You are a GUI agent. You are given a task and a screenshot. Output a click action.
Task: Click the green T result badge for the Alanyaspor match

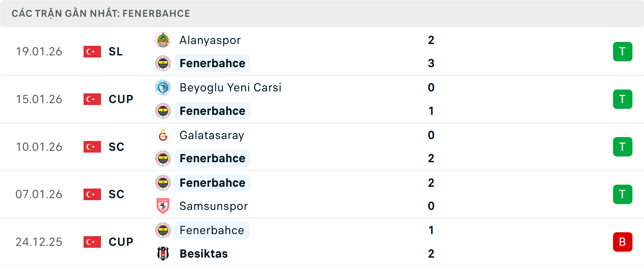coord(623,51)
